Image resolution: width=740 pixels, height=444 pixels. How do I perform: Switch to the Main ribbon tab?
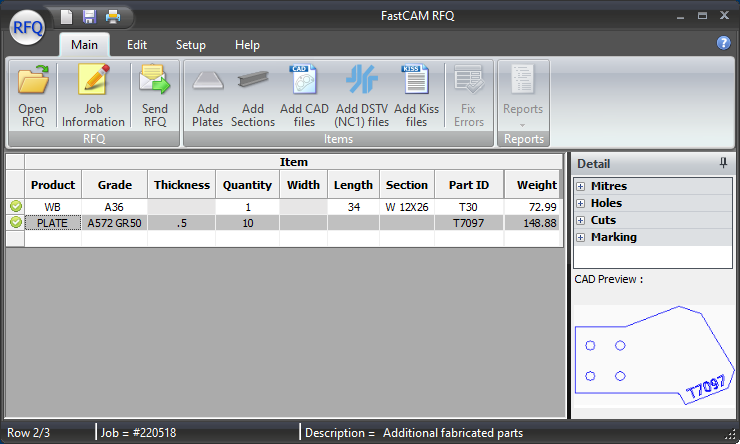pos(84,45)
